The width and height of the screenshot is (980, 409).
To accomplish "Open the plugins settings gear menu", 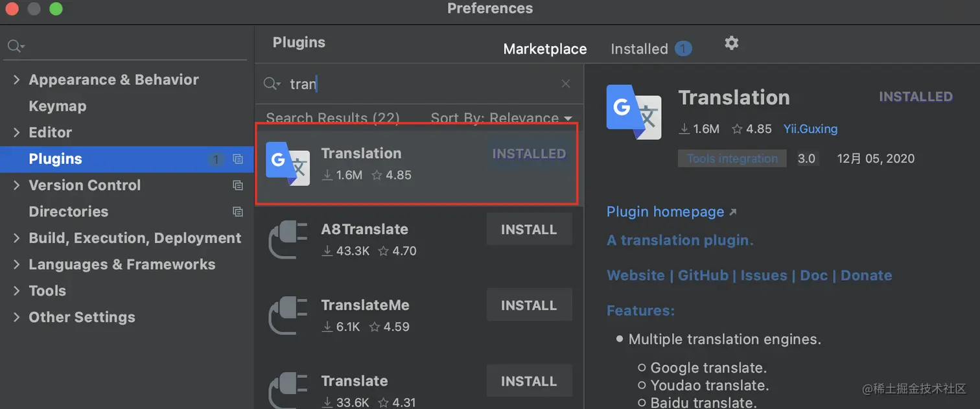I will 731,43.
